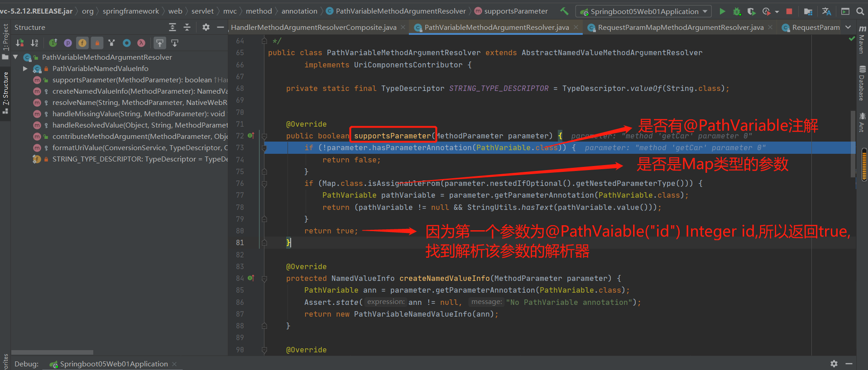Click supportsParameter breadcrumb
The image size is (868, 370).
(516, 11)
